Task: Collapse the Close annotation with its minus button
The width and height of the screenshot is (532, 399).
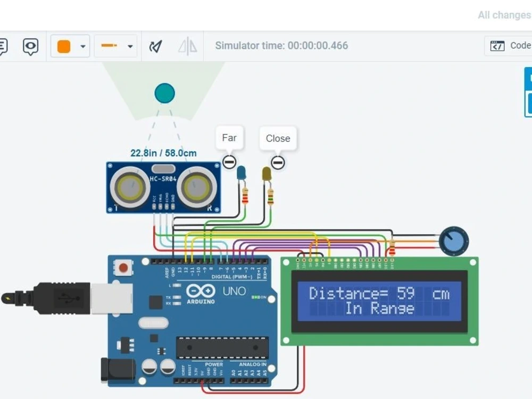Action: 278,162
